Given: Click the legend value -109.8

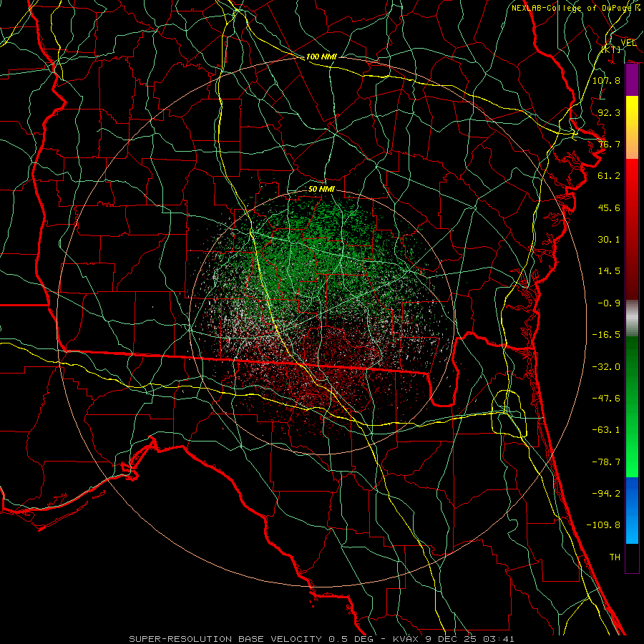Looking at the screenshot, I should coord(603,525).
